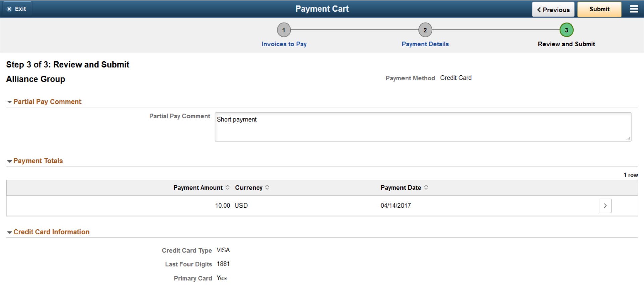
Task: Sort by Payment Amount column
Action: pyautogui.click(x=201, y=188)
